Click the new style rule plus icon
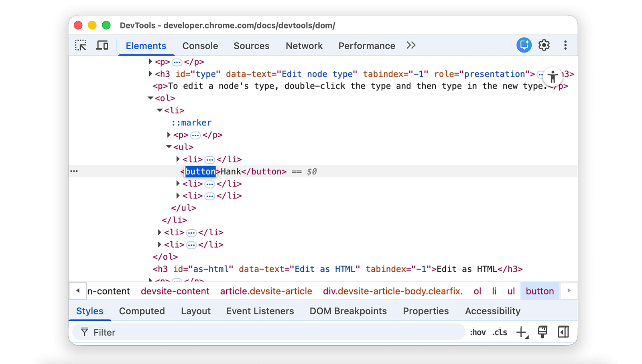Viewport: 642px width, 364px height. click(x=521, y=332)
